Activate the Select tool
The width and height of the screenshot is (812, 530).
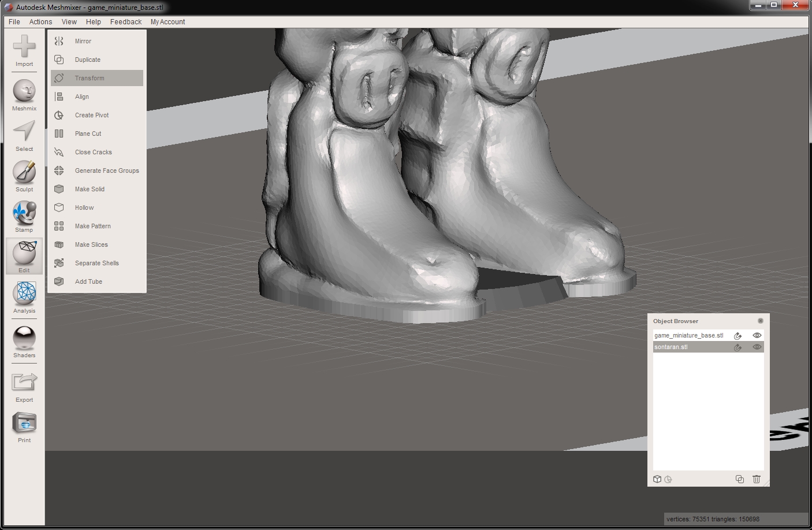coord(24,136)
